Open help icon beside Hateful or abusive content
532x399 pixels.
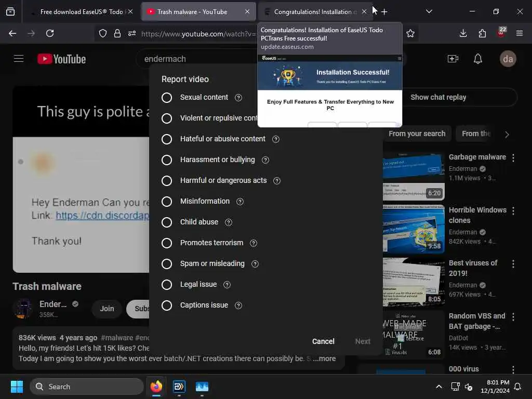276,139
